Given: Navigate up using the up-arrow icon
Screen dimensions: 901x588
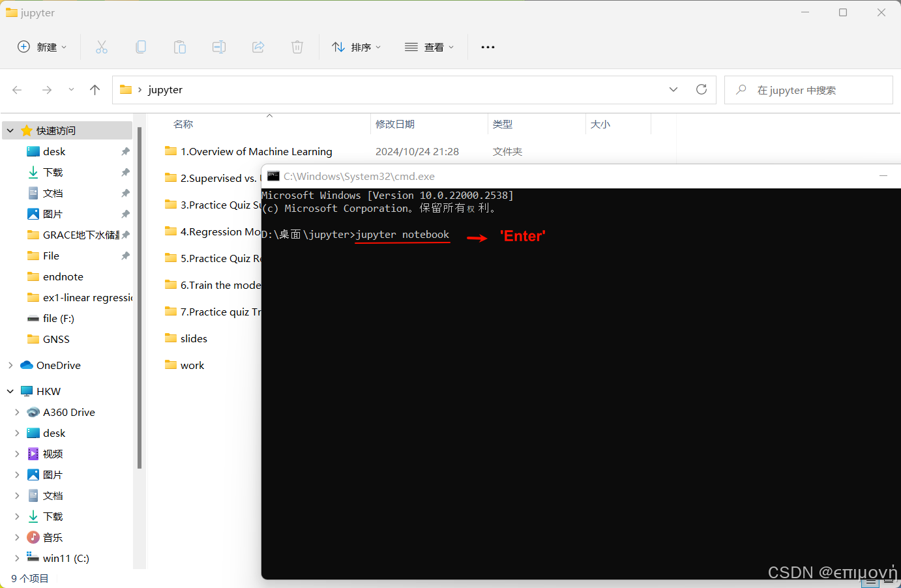Looking at the screenshot, I should [x=95, y=89].
